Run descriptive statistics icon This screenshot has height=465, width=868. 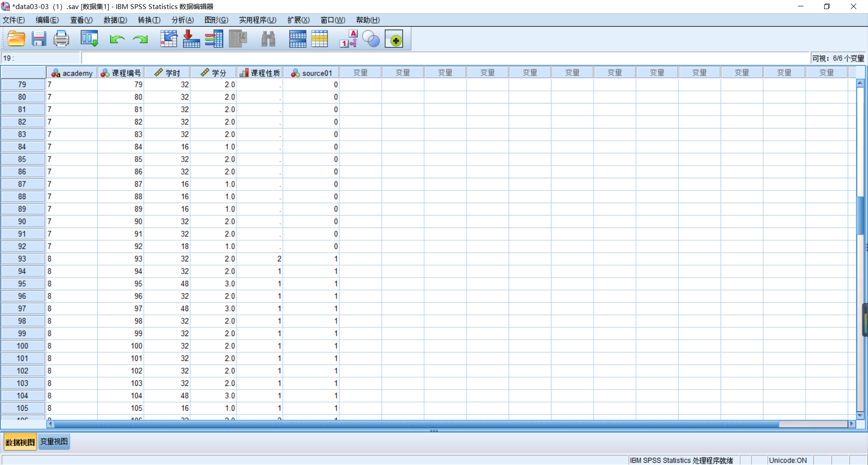pos(238,39)
